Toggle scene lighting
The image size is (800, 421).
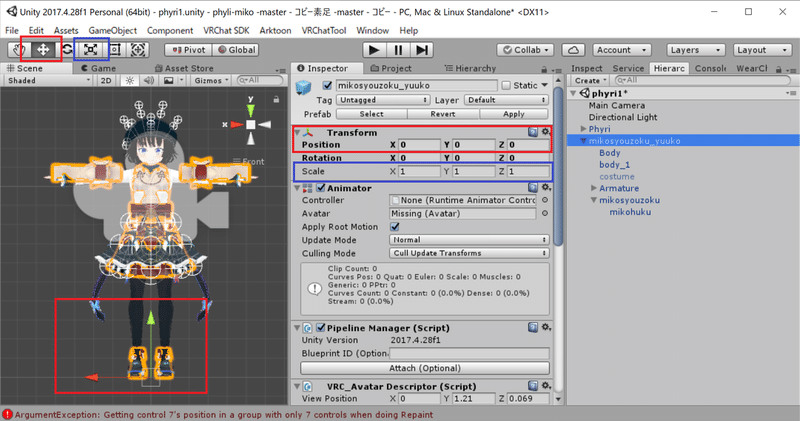pyautogui.click(x=130, y=80)
